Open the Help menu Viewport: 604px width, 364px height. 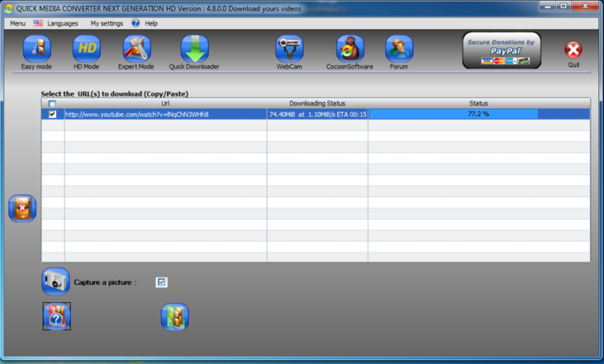[151, 23]
